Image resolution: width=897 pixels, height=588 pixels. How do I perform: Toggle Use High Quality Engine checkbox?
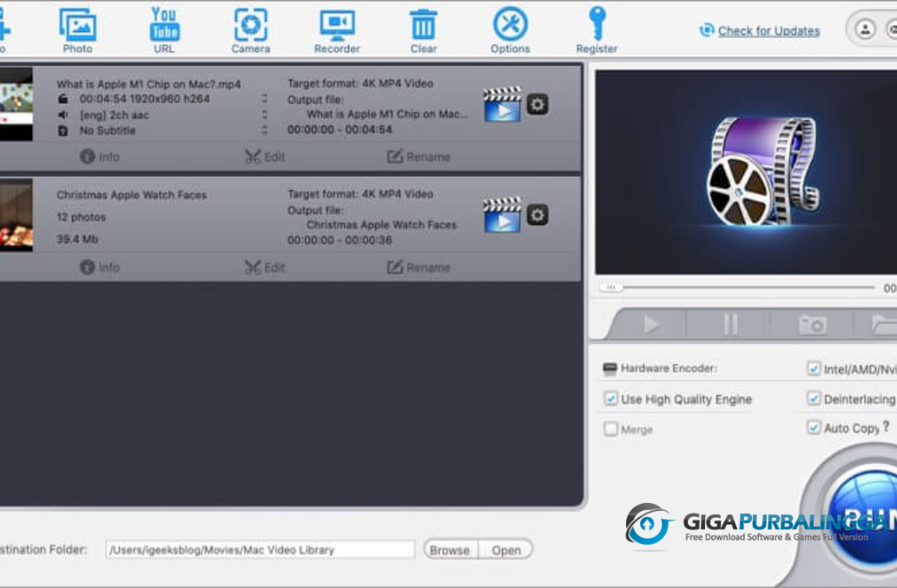point(610,399)
